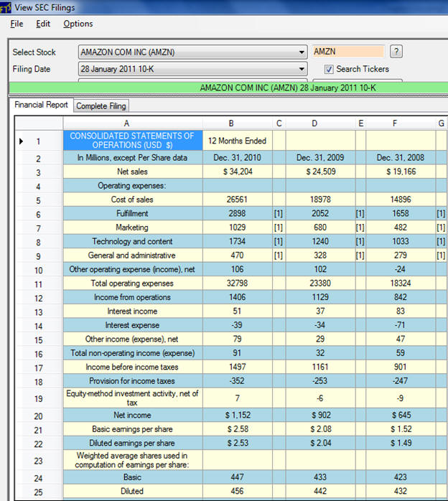Select column F header
Viewport: 448px width, 501px height.
pos(401,123)
